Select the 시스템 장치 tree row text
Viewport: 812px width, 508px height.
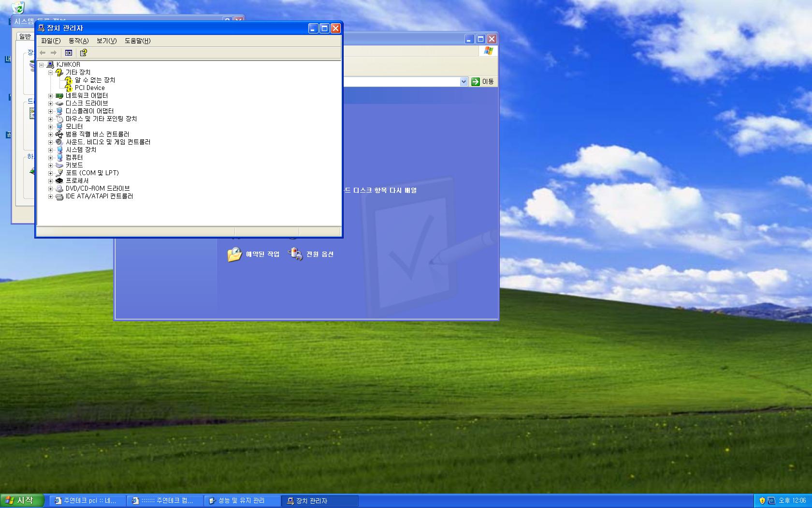click(x=81, y=149)
